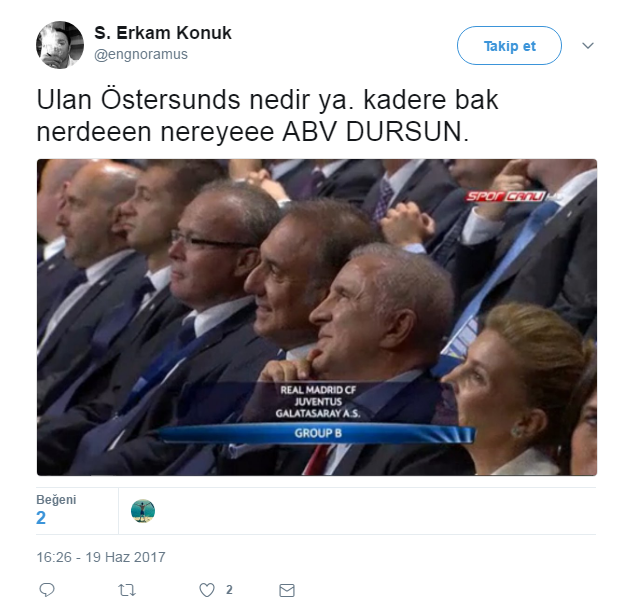View the liker's round avatar under Beğeni

pos(143,511)
